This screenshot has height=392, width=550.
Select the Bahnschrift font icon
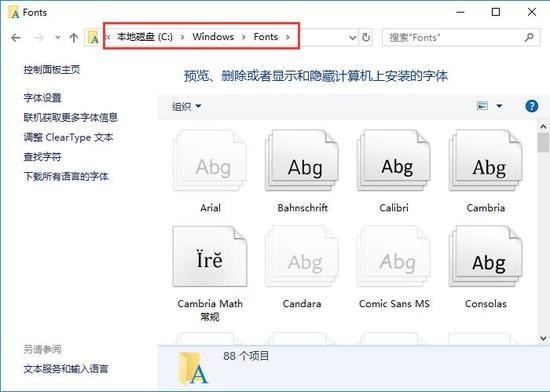[x=302, y=161]
